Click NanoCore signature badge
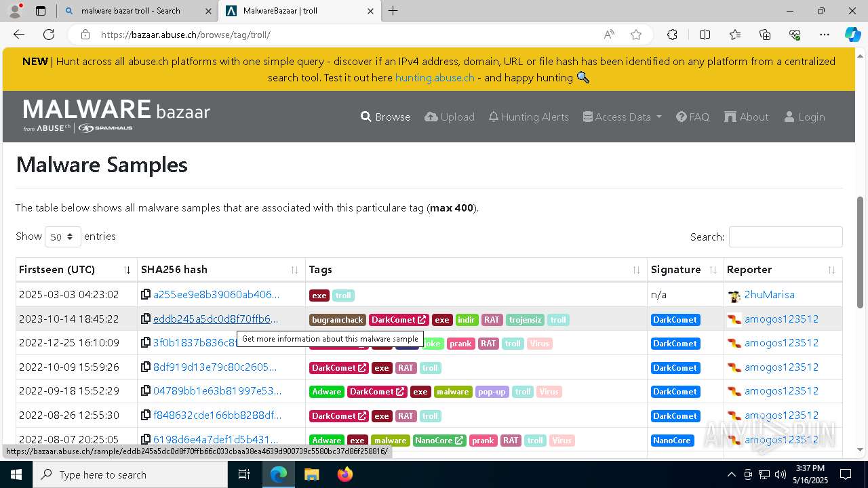 [672, 441]
